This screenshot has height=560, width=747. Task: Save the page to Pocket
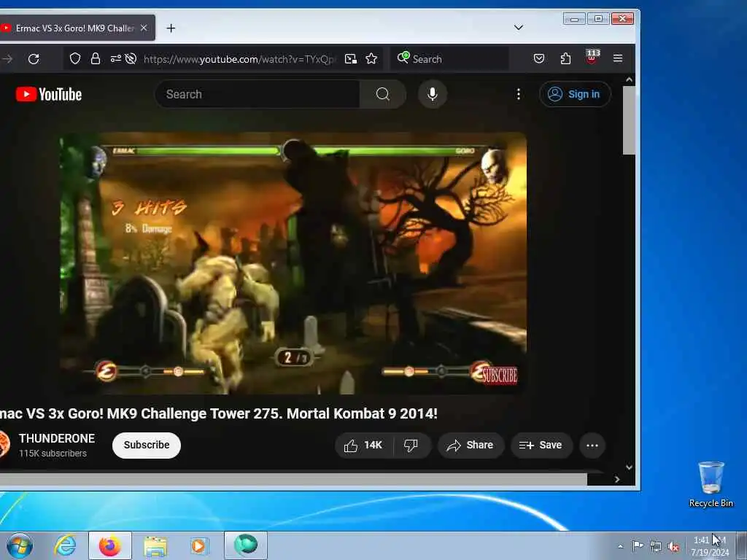coord(539,58)
